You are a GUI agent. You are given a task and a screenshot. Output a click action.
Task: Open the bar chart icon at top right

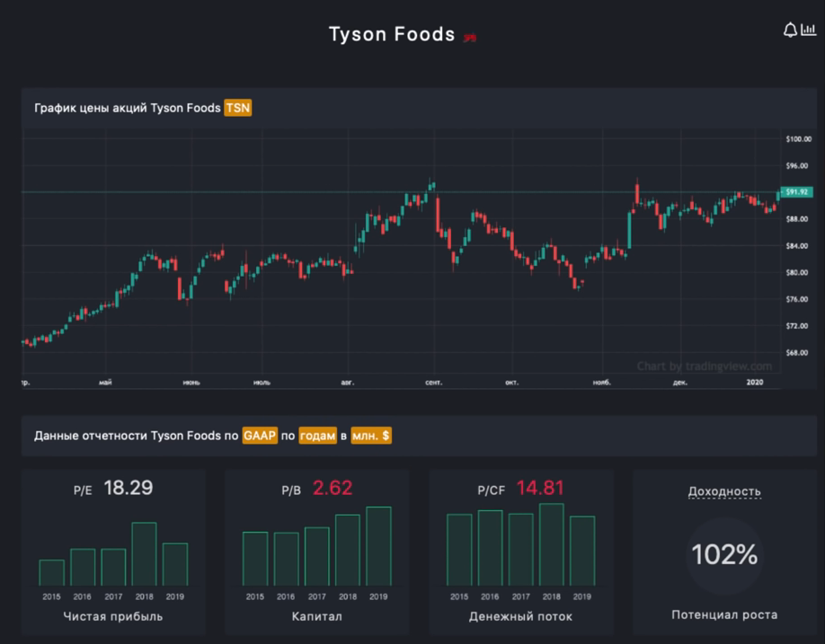click(x=808, y=30)
